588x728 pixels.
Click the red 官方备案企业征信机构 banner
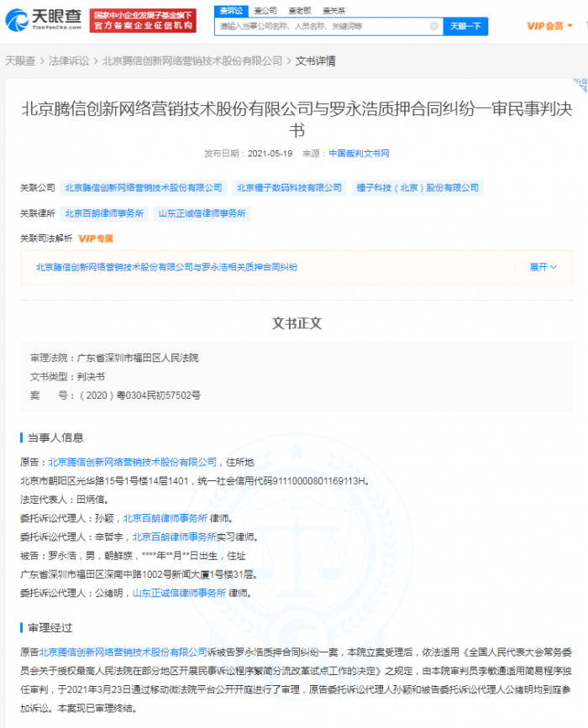point(143,20)
